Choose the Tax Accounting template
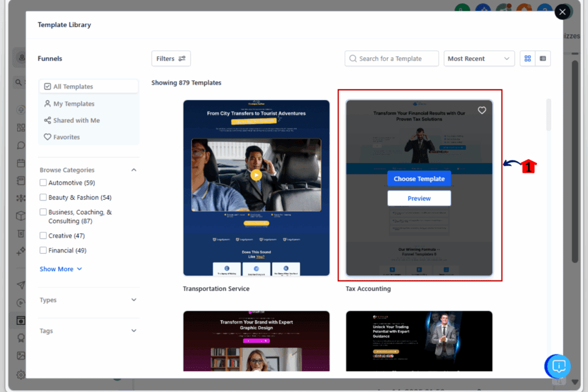This screenshot has width=588, height=392. coord(419,178)
